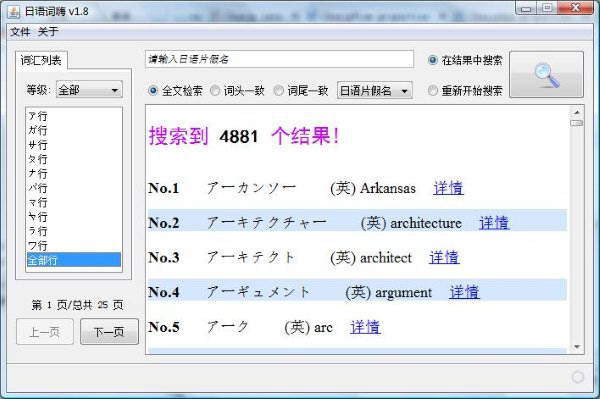
Task: Click the results scrollbar down arrow
Action: click(x=577, y=347)
